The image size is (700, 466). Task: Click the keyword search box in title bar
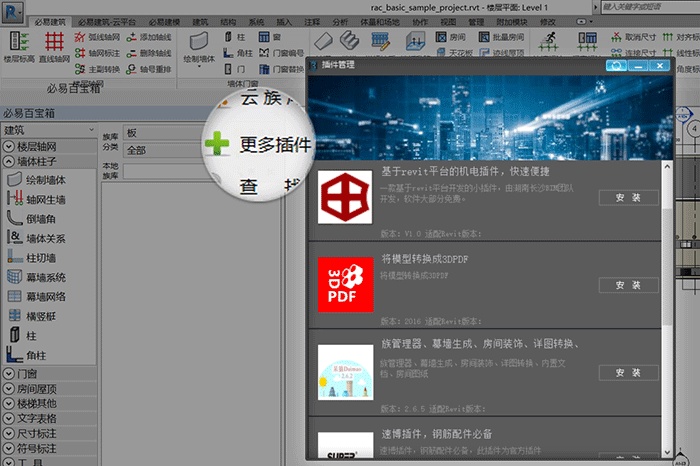tap(650, 7)
